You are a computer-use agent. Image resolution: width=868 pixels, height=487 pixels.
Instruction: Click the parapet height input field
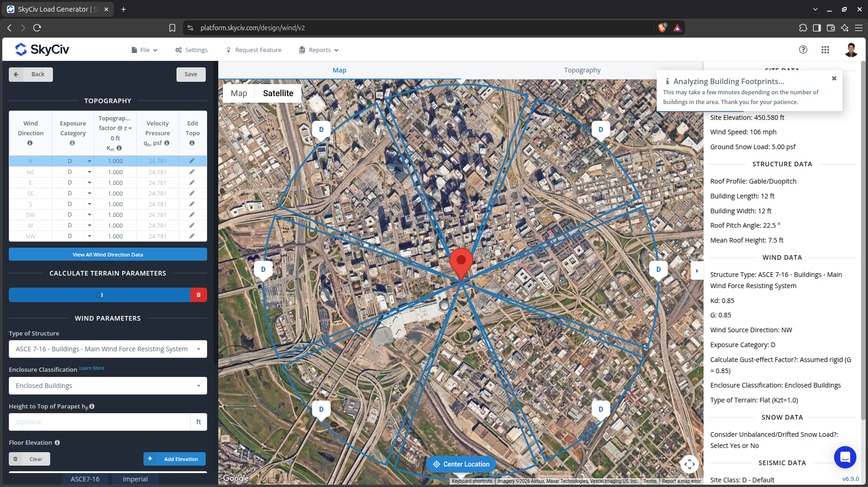point(99,422)
